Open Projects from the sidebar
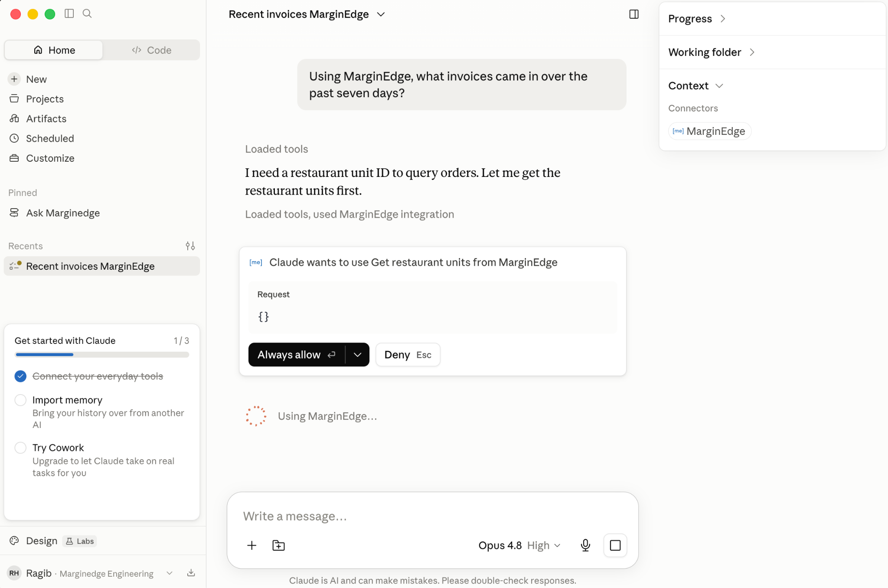Viewport: 888px width, 588px height. pyautogui.click(x=102, y=99)
